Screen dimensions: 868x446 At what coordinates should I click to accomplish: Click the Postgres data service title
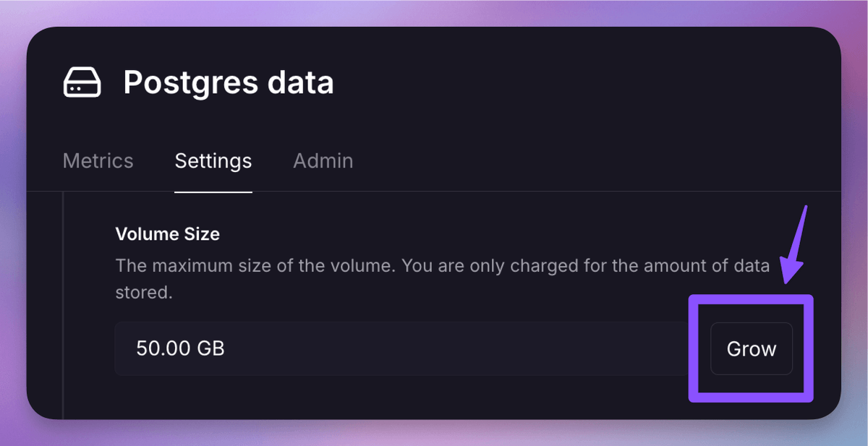click(x=229, y=82)
